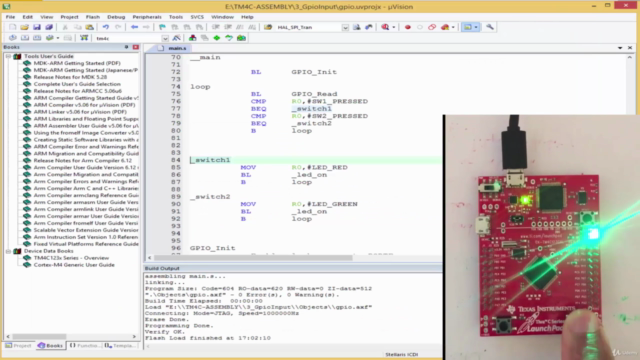Image resolution: width=640 pixels, height=360 pixels.
Task: Pin the Books panel
Action: click(x=127, y=47)
